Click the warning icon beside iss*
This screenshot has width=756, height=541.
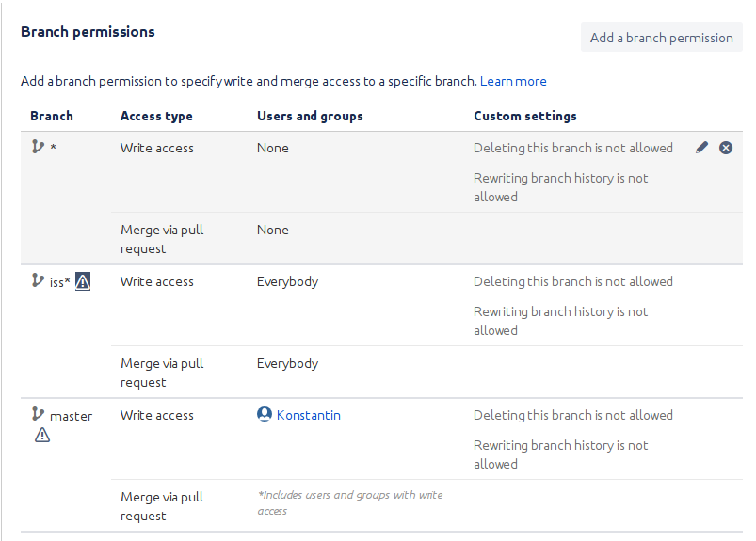click(x=83, y=281)
